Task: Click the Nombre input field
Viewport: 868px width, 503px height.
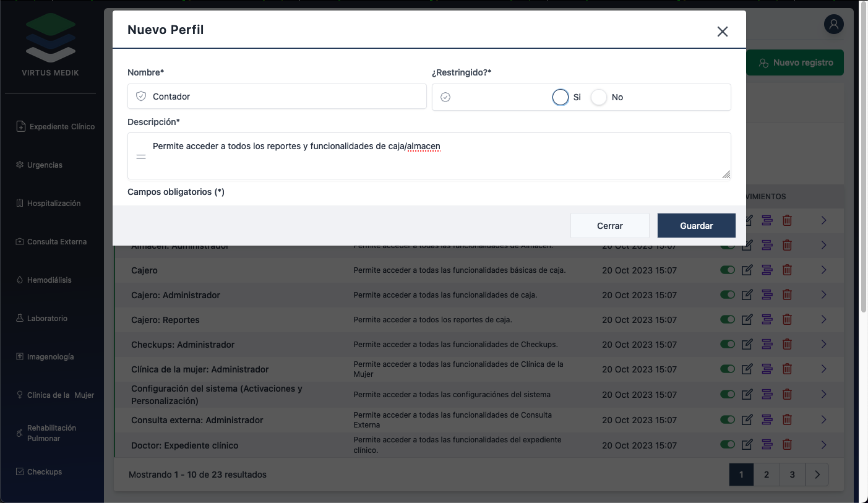Action: pyautogui.click(x=285, y=97)
